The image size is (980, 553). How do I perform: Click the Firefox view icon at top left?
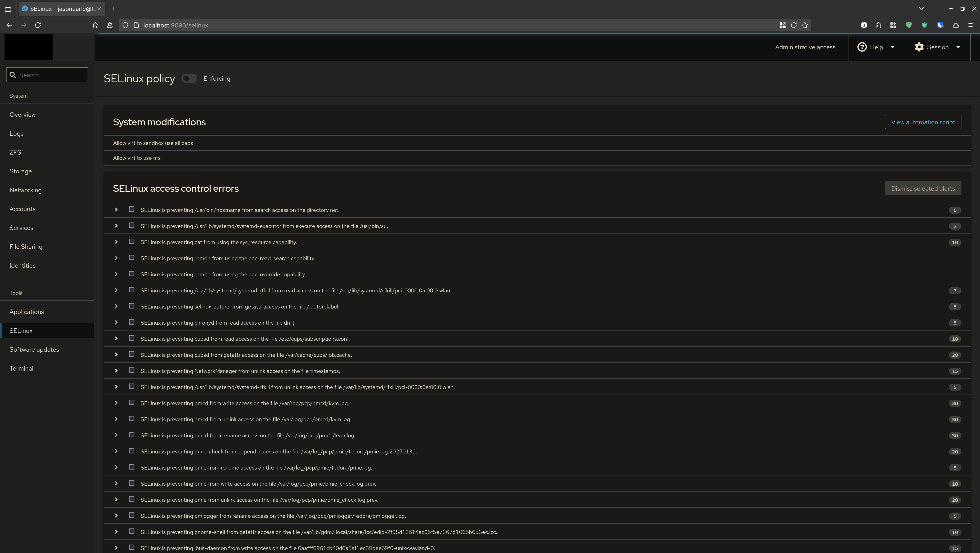click(x=8, y=9)
